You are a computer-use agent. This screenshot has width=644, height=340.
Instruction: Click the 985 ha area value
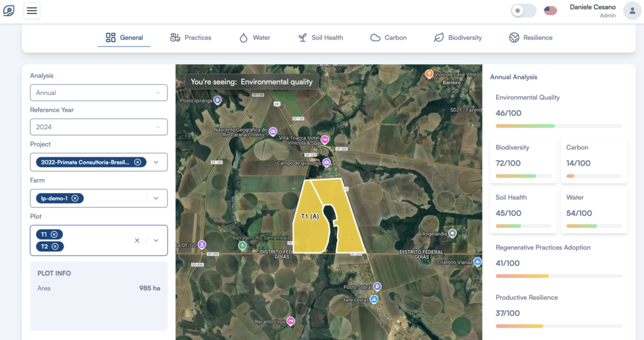point(150,288)
